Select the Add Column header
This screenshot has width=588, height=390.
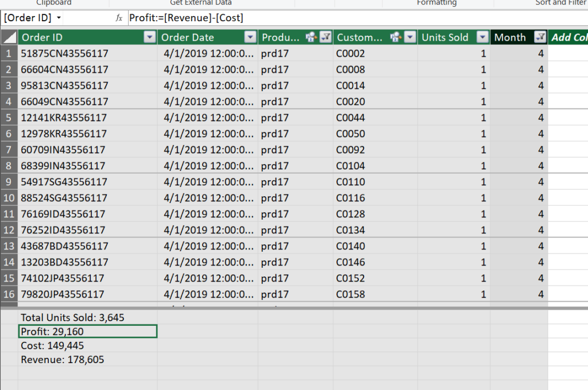coord(568,37)
